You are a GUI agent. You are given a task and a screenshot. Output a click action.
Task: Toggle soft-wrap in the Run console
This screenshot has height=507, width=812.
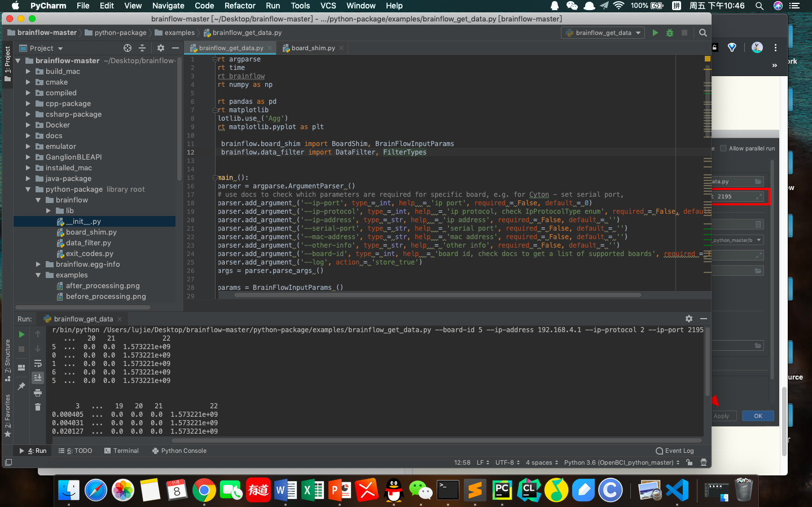click(x=38, y=364)
